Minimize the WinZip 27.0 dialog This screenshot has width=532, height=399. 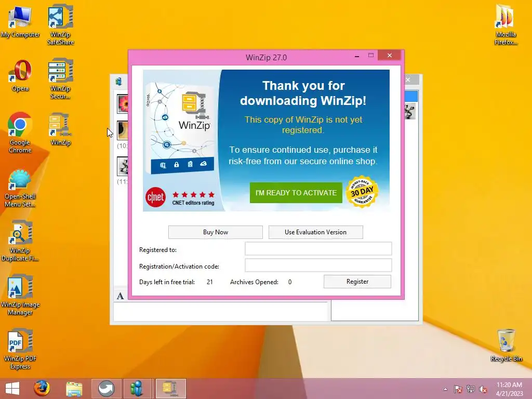click(357, 56)
